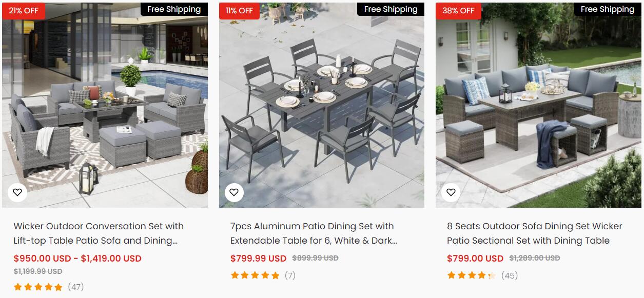Click the $950.00 USD - $1,419.00 USD price

click(77, 259)
